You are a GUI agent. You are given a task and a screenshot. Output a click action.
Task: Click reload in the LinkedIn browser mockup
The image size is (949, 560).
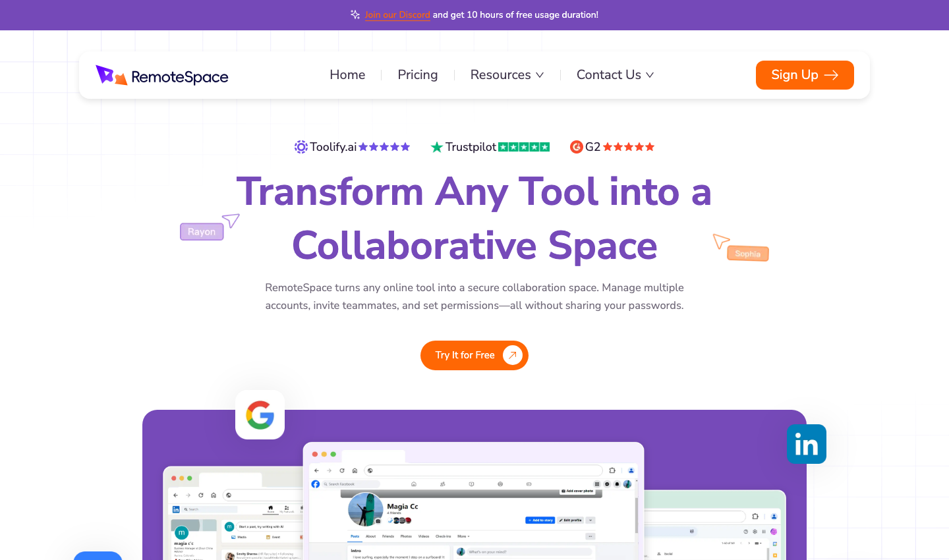pos(200,495)
